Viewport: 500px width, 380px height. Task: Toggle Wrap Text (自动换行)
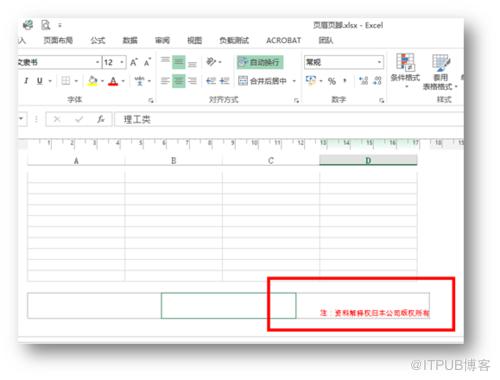pyautogui.click(x=260, y=62)
